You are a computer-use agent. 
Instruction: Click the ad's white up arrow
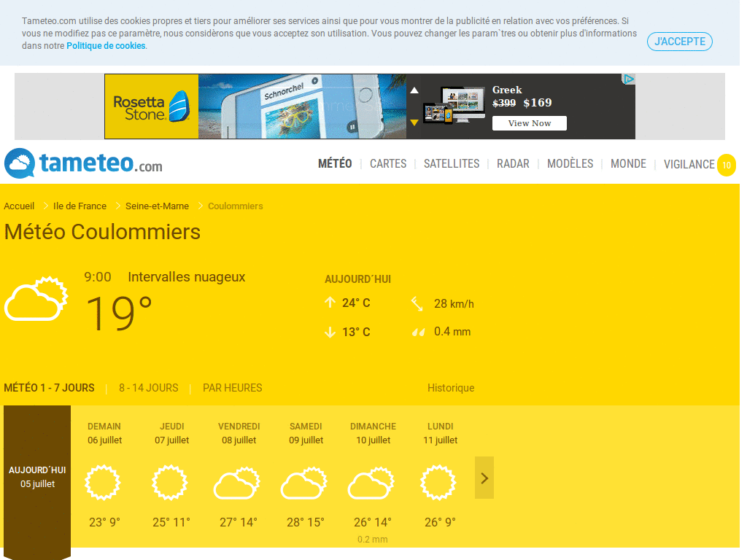coord(414,90)
